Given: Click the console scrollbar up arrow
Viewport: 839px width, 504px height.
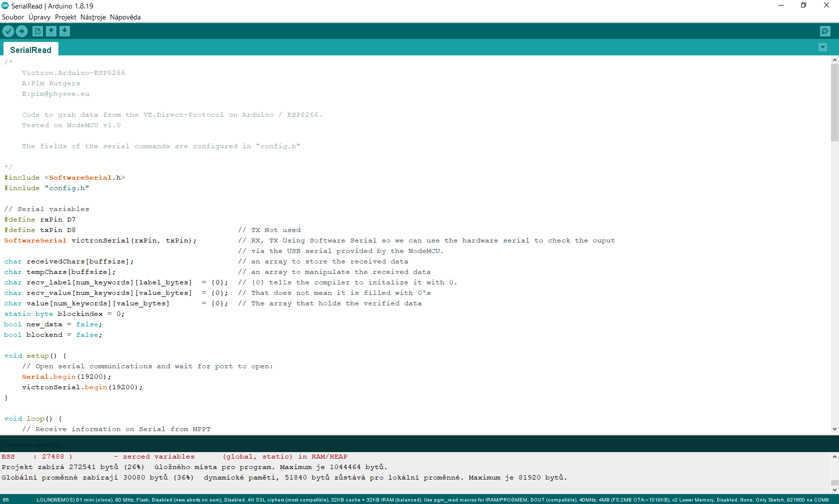Looking at the screenshot, I should 835,457.
